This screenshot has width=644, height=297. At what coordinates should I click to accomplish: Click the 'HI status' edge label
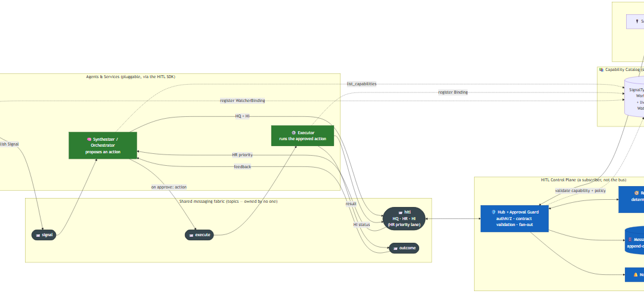(361, 225)
